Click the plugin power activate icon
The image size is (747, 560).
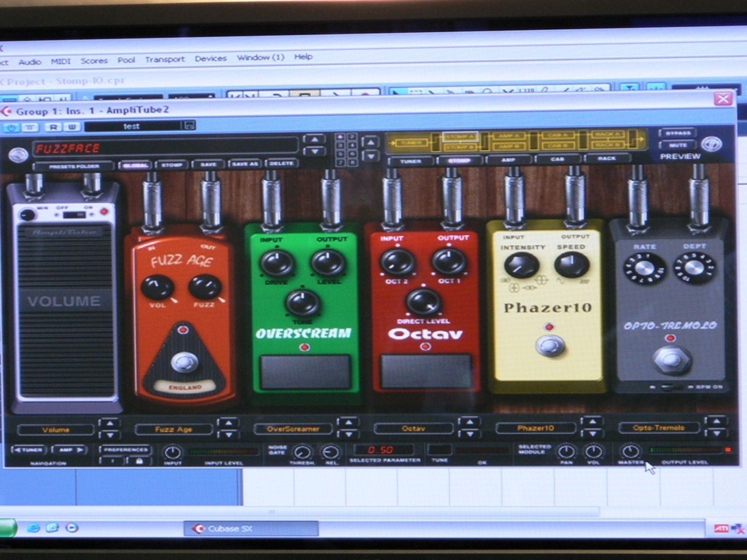point(12,127)
